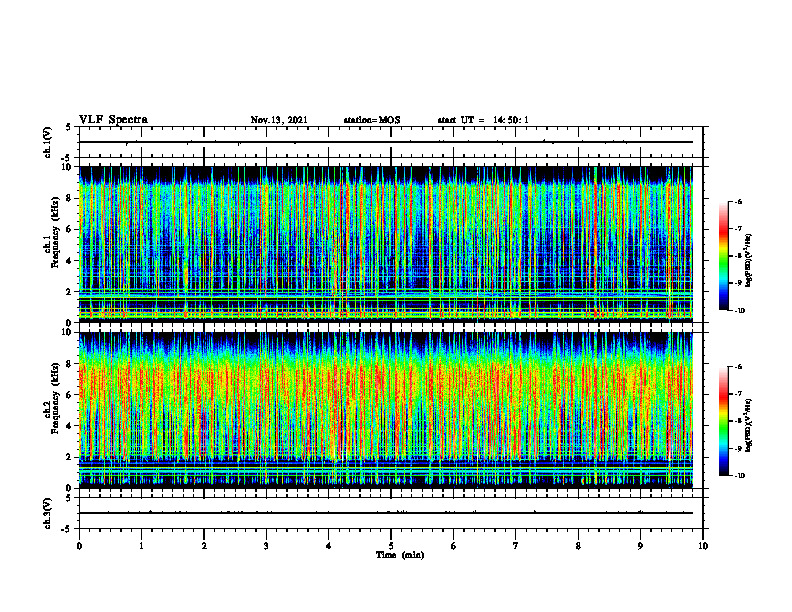Click the ch.1 voltage waveform strip
Viewport: 792px width, 612px height.
pyautogui.click(x=386, y=142)
